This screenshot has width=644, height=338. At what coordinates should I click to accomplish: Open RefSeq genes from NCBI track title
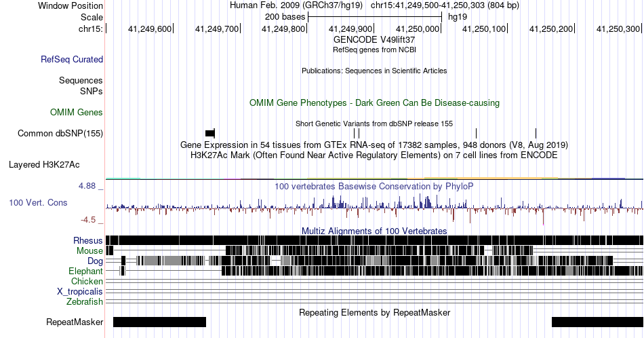374,50
